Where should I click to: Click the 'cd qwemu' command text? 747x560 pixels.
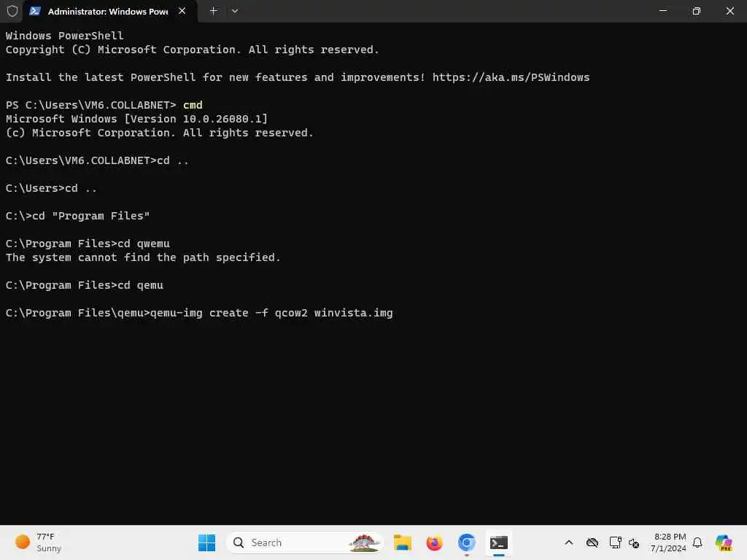tap(144, 244)
